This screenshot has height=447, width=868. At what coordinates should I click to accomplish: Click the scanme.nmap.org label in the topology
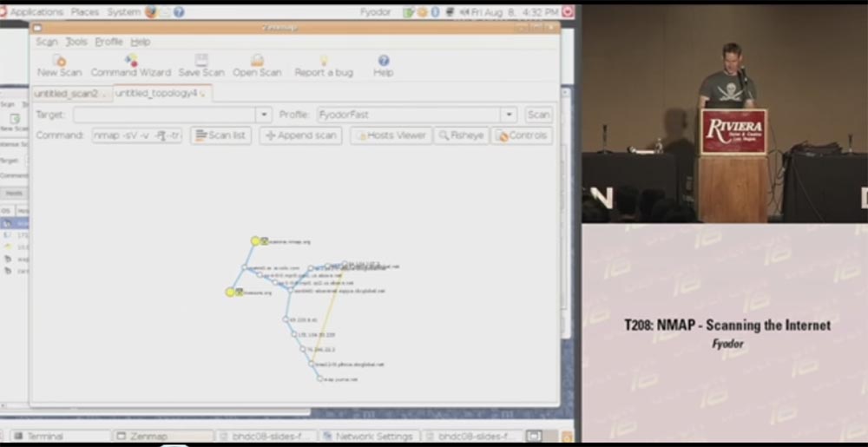(x=290, y=242)
